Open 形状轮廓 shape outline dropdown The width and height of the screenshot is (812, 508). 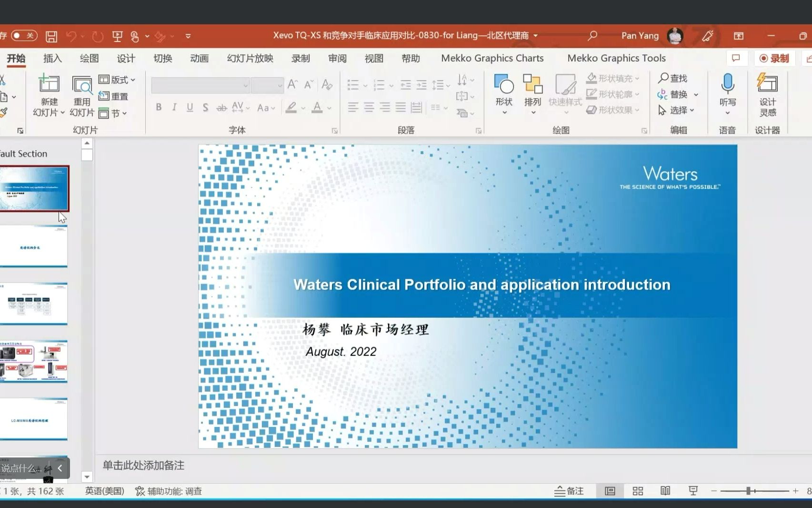(x=612, y=94)
